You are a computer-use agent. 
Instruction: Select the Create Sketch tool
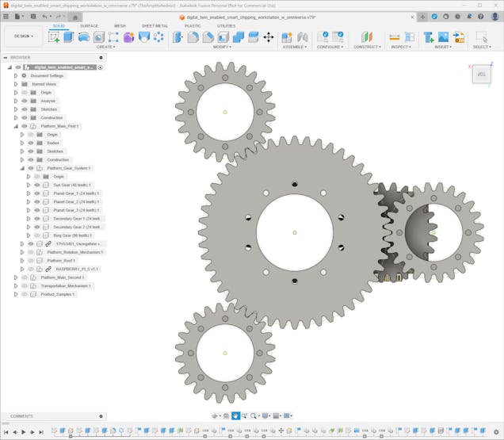54,36
